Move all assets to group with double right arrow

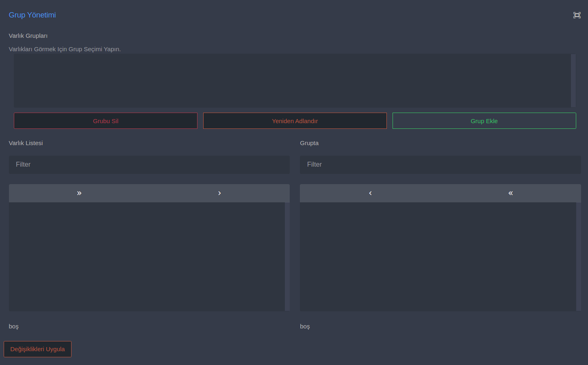[x=79, y=193]
